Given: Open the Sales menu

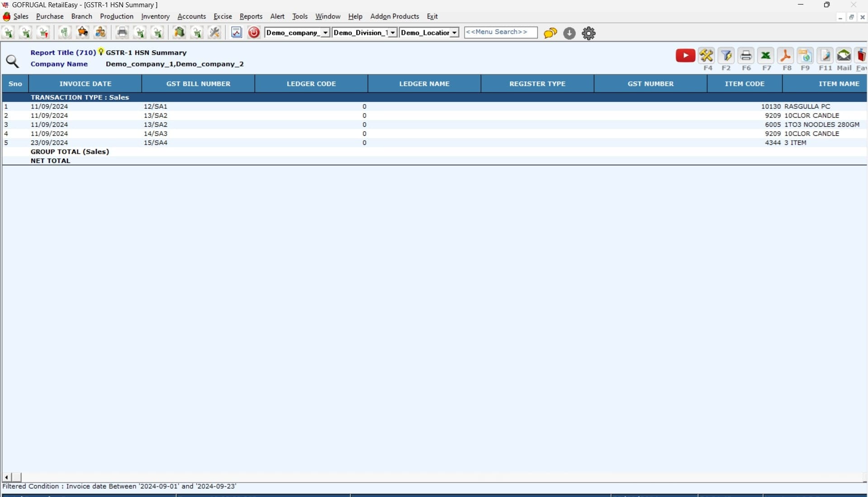Looking at the screenshot, I should point(21,16).
